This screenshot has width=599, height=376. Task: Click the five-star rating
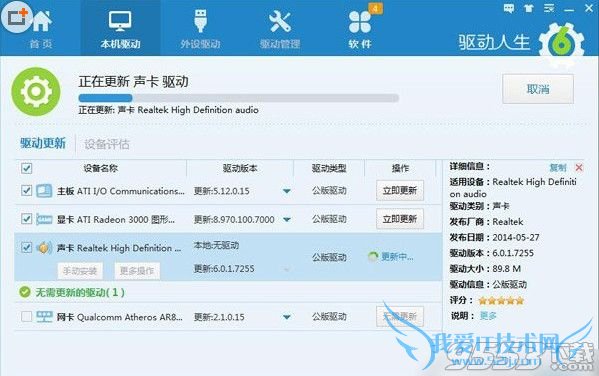point(501,301)
